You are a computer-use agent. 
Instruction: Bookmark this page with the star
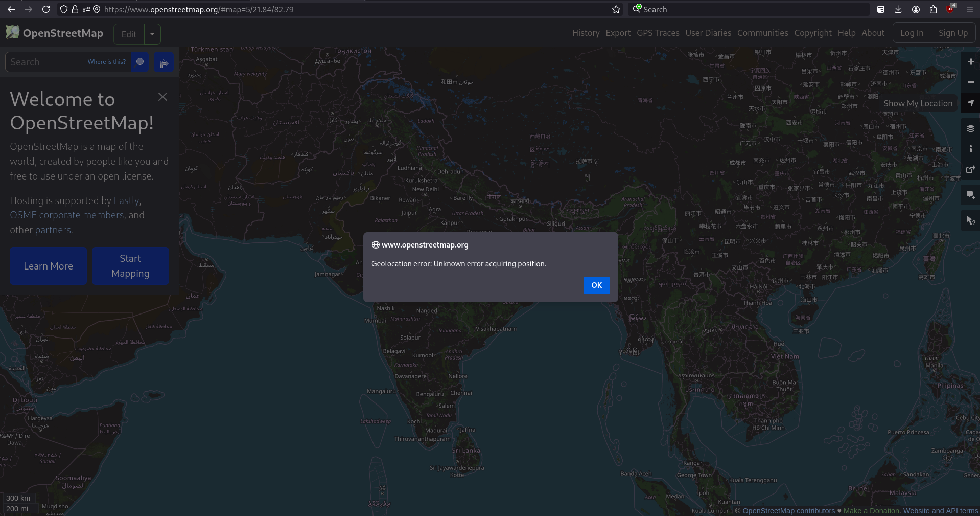(x=616, y=9)
